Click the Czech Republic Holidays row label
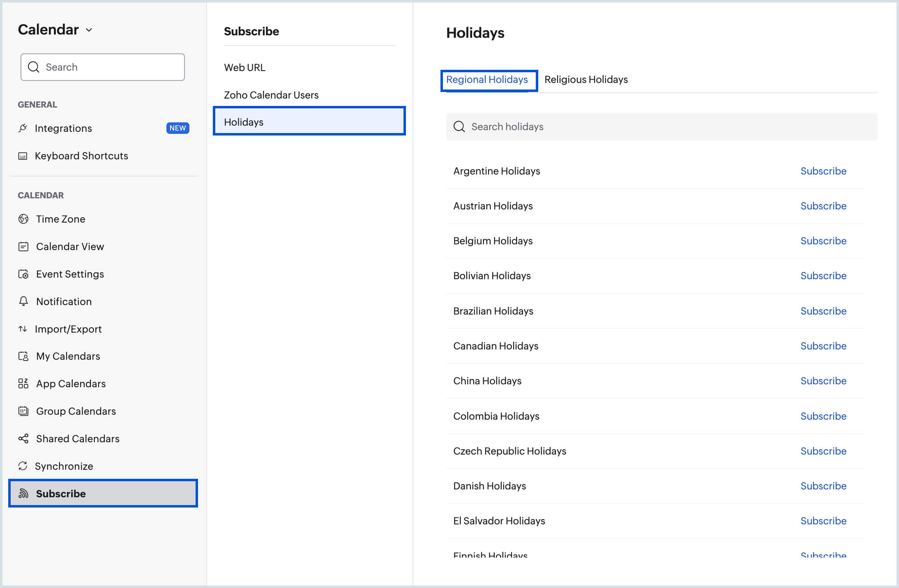This screenshot has height=588, width=899. tap(509, 451)
